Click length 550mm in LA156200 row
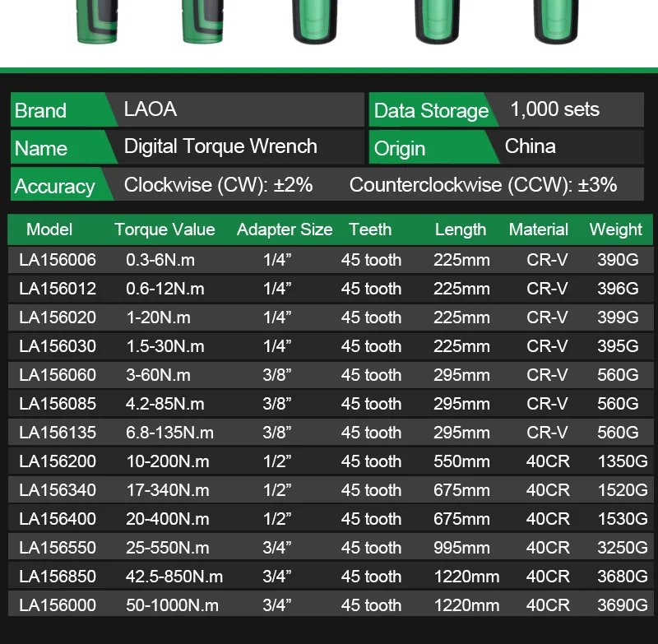658x644 pixels. click(x=461, y=461)
